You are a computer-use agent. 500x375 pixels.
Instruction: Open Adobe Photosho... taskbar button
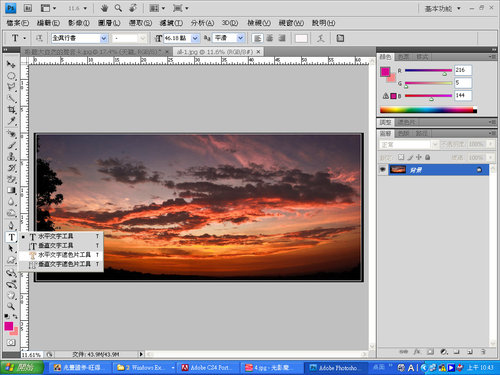336,368
